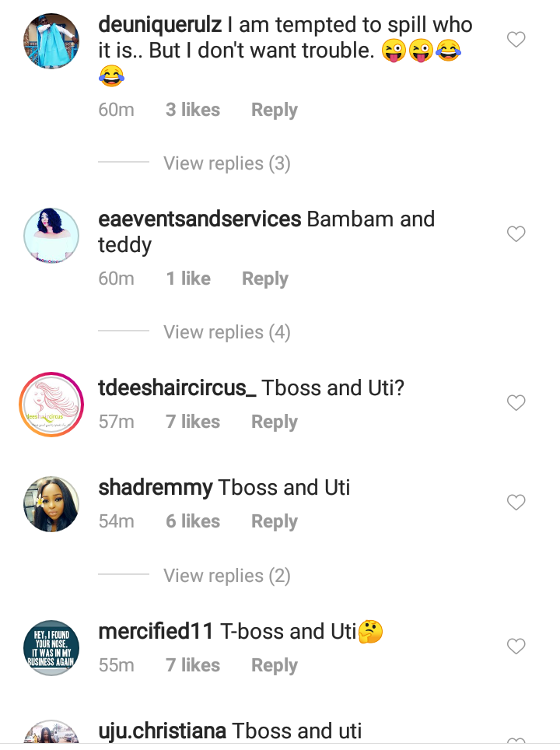Open uju.christiana username link
The width and height of the screenshot is (560, 750).
[x=163, y=731]
